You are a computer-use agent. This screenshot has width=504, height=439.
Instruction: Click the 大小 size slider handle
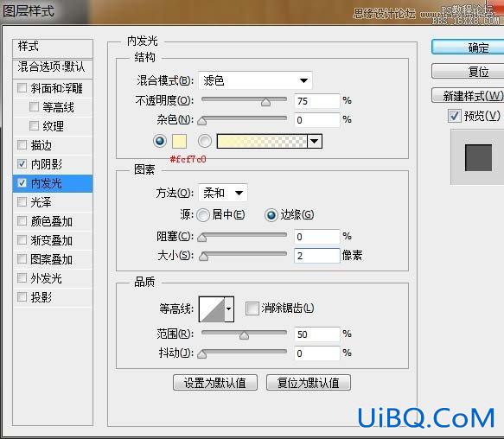(203, 257)
